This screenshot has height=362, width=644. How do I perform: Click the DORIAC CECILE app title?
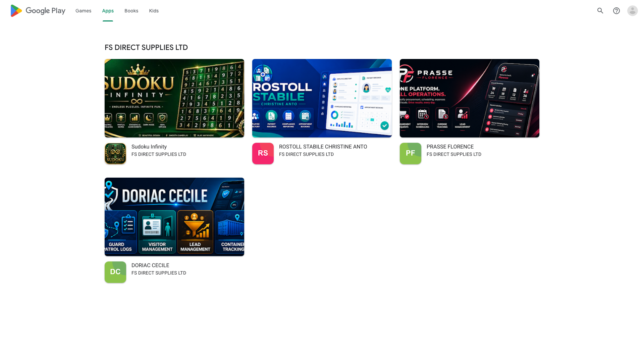(x=150, y=265)
